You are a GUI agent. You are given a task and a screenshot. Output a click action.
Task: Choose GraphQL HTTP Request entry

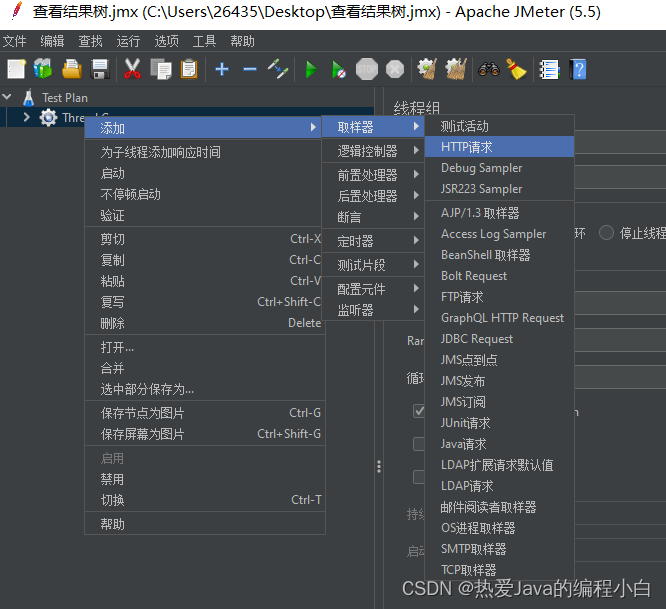pyautogui.click(x=500, y=318)
